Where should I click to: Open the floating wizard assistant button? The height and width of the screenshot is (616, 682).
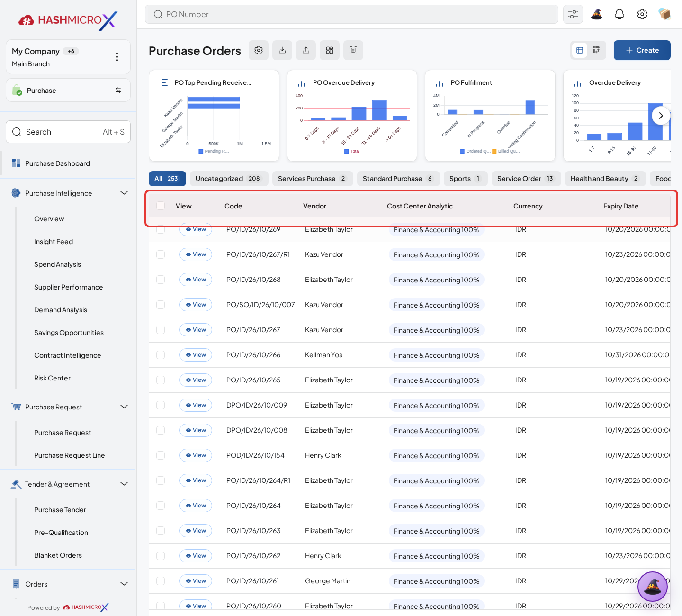[x=653, y=587]
